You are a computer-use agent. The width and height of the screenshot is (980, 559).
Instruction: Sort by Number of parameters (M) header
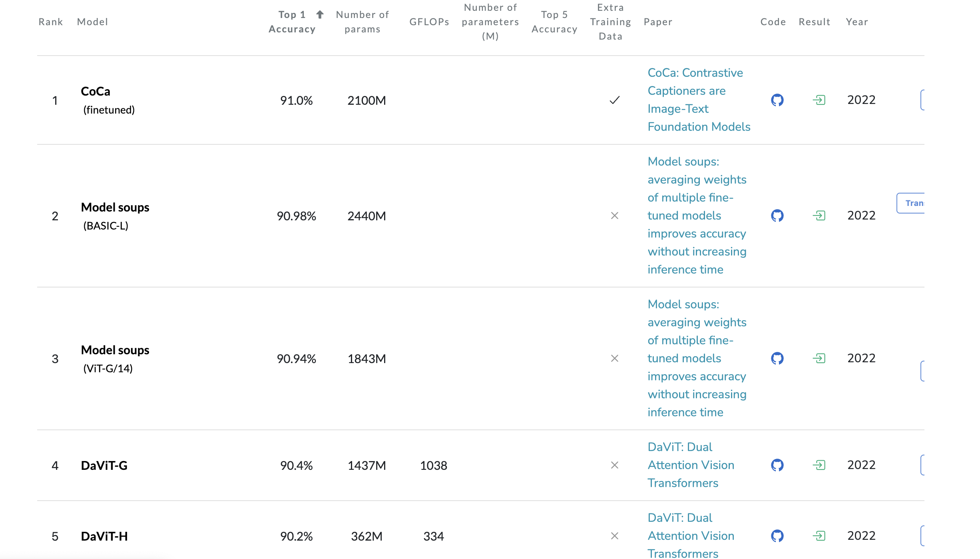490,22
